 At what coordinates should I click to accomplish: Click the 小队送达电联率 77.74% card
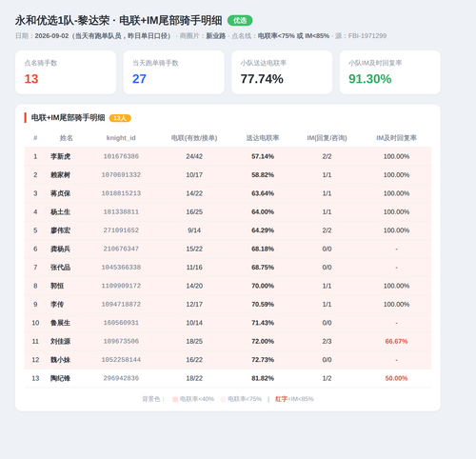[x=282, y=72]
